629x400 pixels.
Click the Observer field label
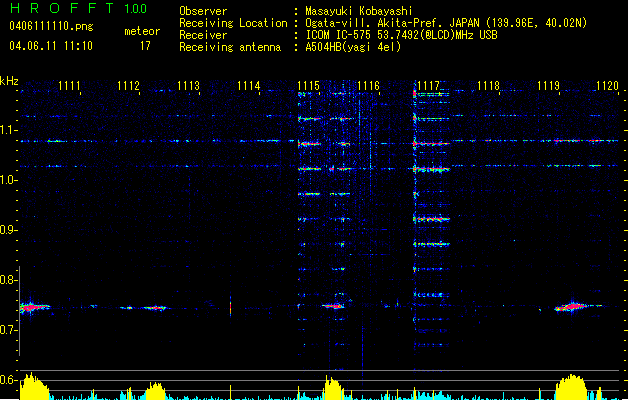[x=203, y=11]
